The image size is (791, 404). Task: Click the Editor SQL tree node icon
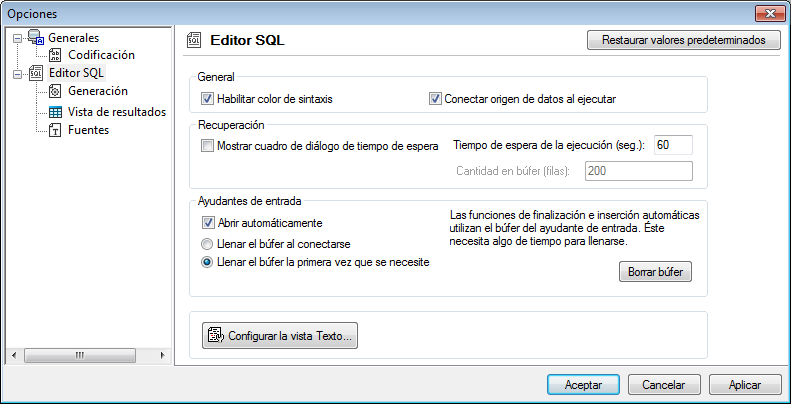pos(36,73)
